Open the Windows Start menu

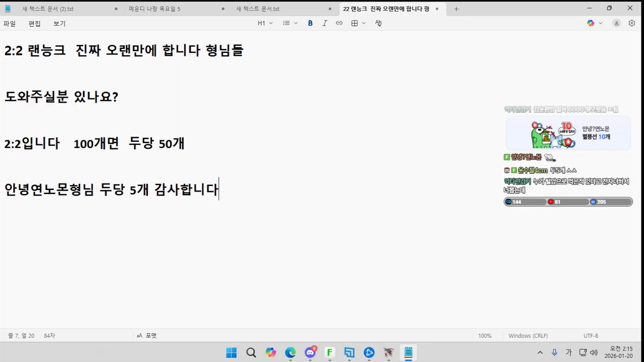(231, 352)
